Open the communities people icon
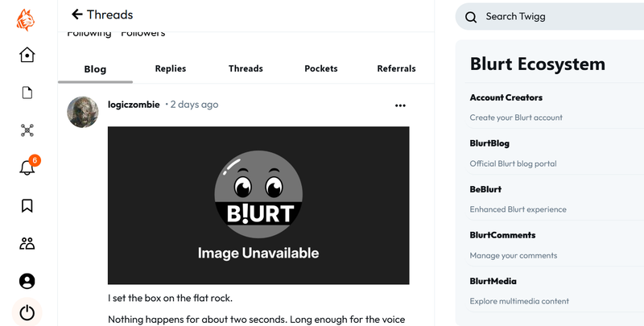Screen dimensions: 644x326 coord(27,243)
